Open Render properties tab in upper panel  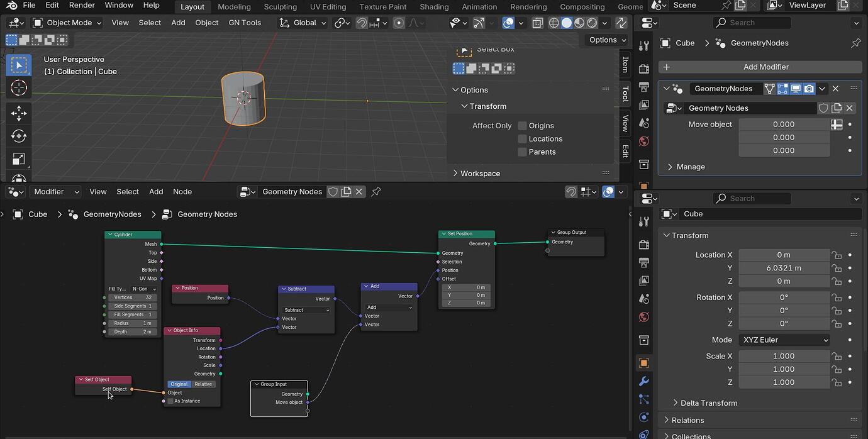point(643,69)
